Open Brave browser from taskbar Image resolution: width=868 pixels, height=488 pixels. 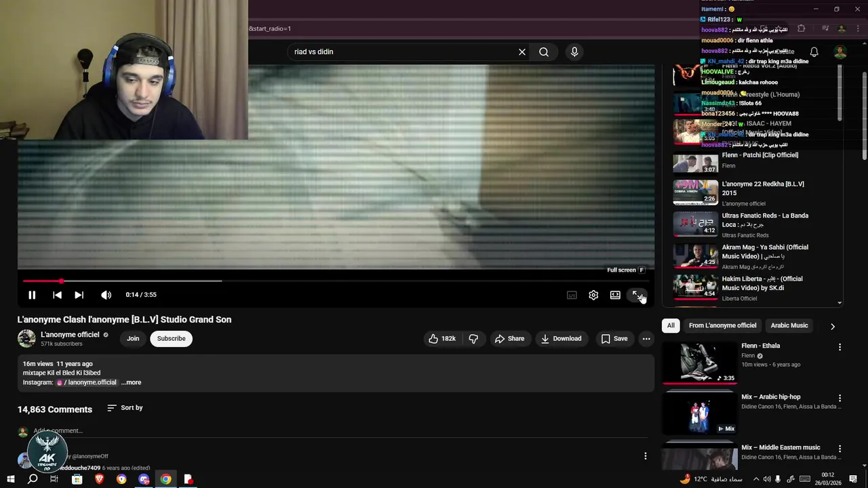click(x=100, y=479)
